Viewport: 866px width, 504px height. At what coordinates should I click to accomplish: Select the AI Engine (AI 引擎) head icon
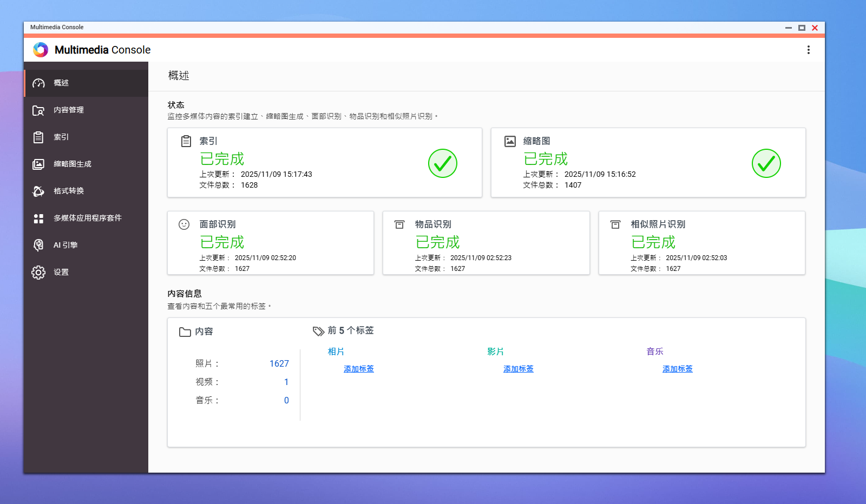click(x=38, y=246)
